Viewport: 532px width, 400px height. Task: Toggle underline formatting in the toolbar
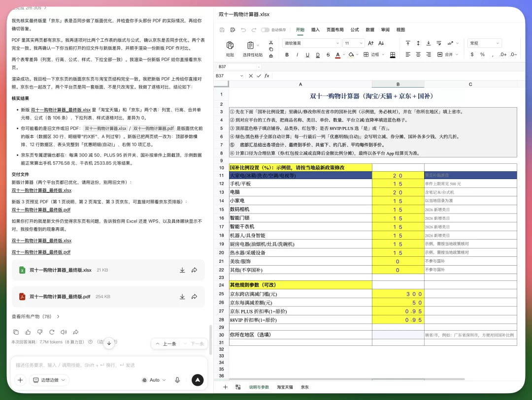pyautogui.click(x=307, y=55)
